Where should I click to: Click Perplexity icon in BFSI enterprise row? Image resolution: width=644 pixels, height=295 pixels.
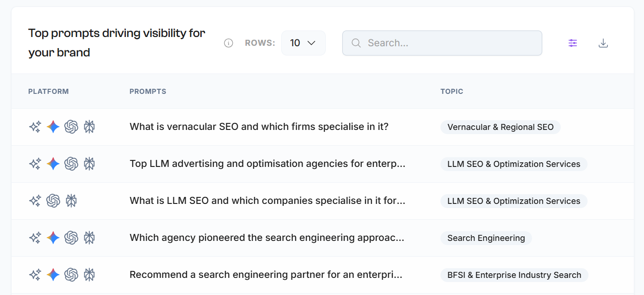(x=89, y=275)
